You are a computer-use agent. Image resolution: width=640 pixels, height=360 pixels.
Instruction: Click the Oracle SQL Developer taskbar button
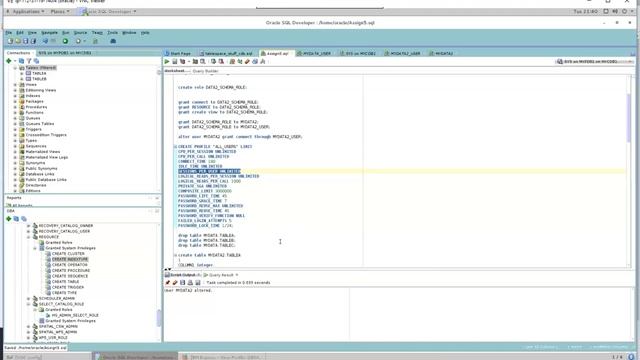135,357
